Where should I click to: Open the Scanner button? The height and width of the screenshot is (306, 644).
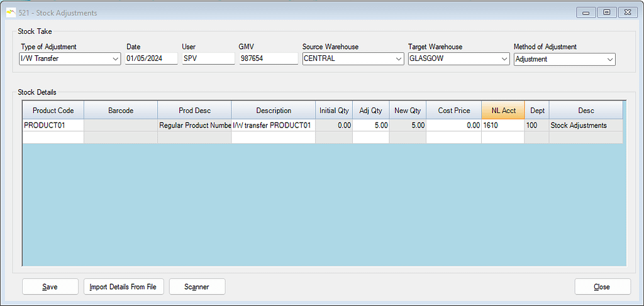click(x=197, y=287)
